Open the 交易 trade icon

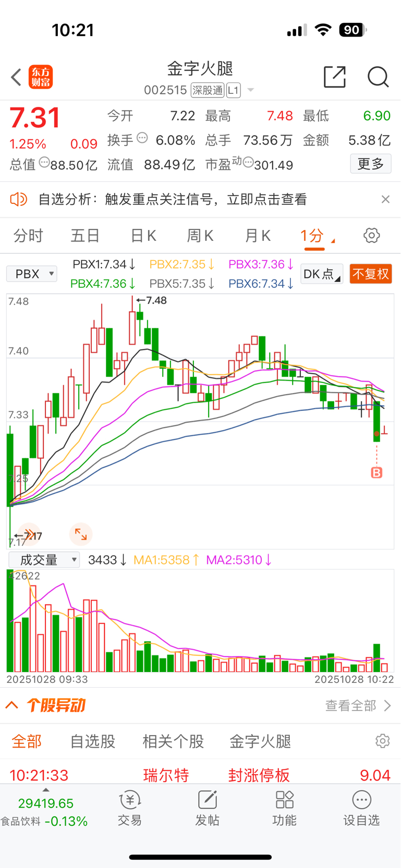point(130,808)
